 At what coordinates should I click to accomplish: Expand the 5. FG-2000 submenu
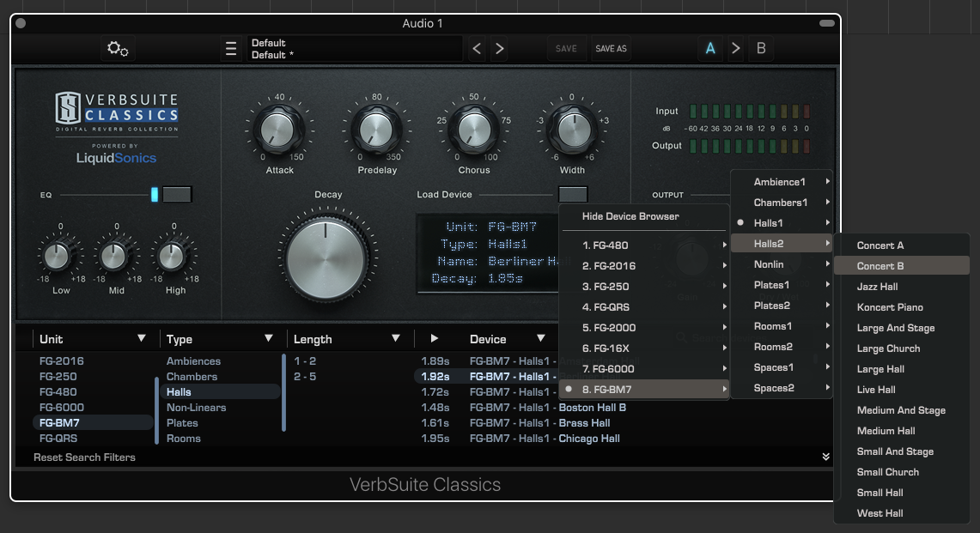tap(644, 327)
